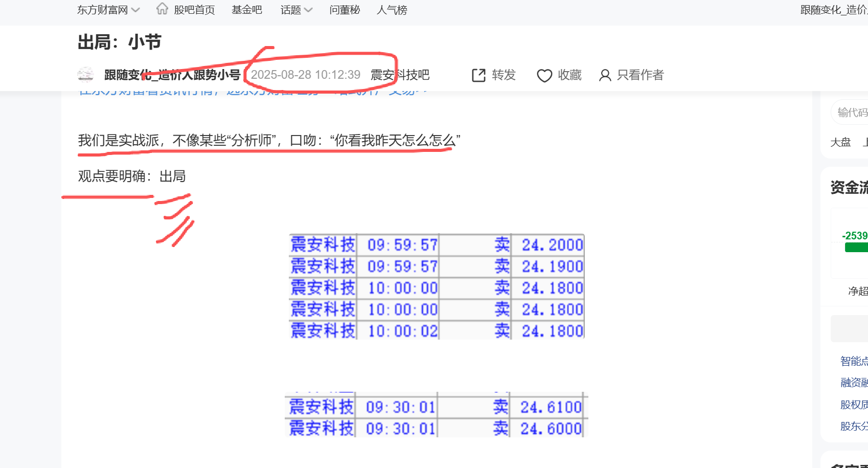
Task: Click the author avatar image
Action: (85, 75)
